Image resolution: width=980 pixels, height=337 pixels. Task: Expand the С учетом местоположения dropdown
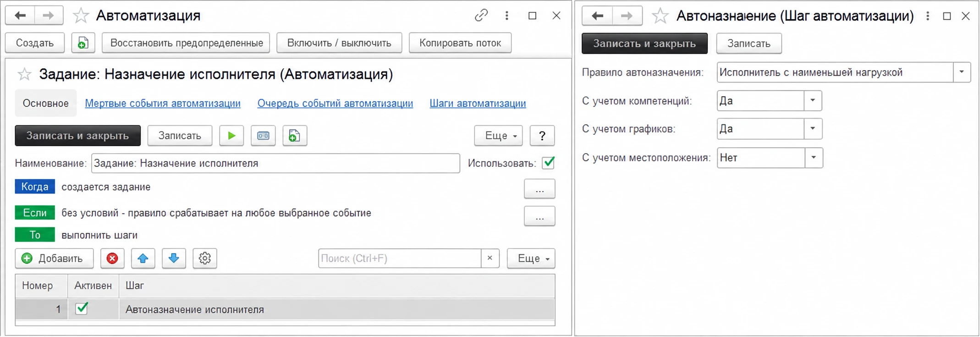click(x=814, y=158)
